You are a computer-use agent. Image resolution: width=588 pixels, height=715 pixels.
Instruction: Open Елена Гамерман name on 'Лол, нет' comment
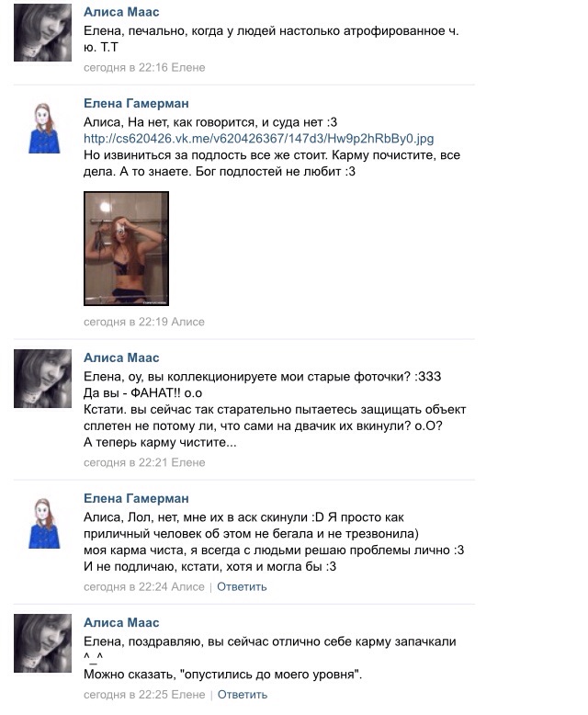pos(136,498)
